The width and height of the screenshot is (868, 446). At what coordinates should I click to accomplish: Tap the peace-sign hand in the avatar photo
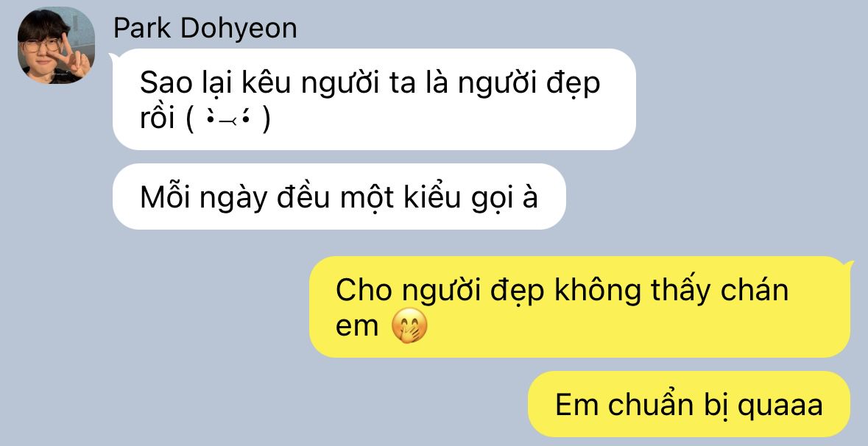77,55
